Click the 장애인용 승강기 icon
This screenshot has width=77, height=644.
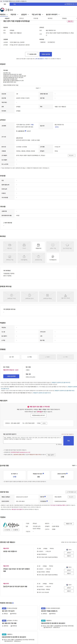coord(29,297)
